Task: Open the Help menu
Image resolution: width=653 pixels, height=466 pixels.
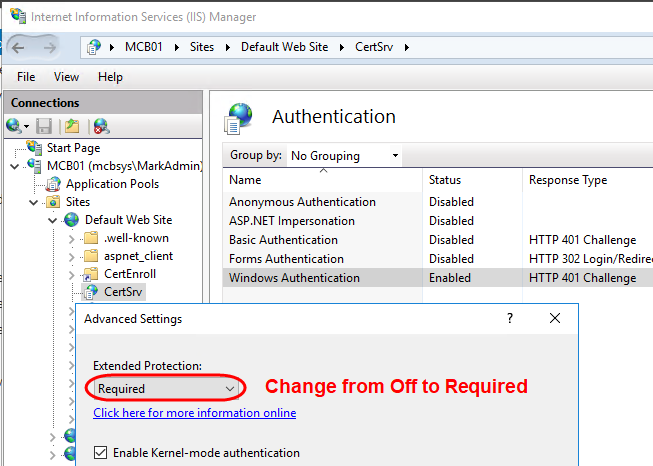Action: pos(110,77)
